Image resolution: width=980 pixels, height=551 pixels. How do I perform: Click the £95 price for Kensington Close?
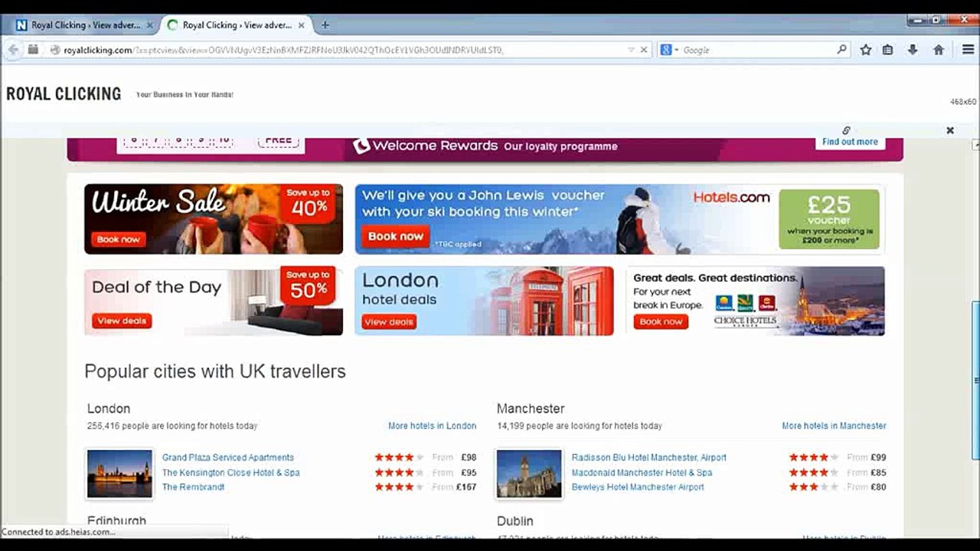click(469, 473)
